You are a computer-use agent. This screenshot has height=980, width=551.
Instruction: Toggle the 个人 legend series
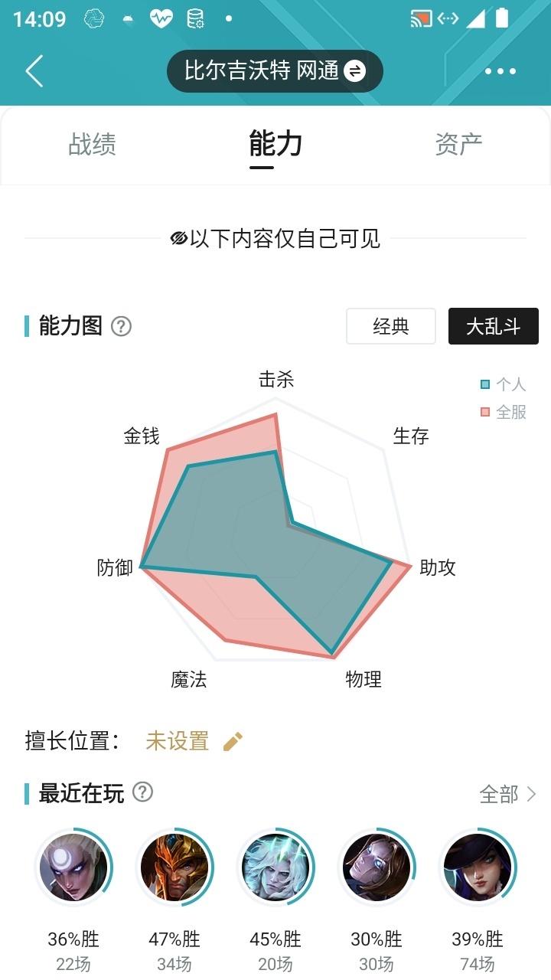point(504,384)
